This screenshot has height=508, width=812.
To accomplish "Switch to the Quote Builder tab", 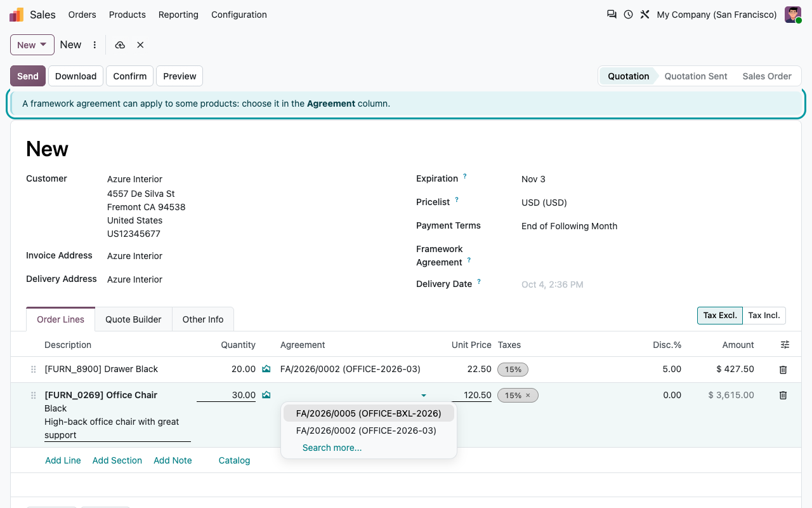I will point(133,319).
